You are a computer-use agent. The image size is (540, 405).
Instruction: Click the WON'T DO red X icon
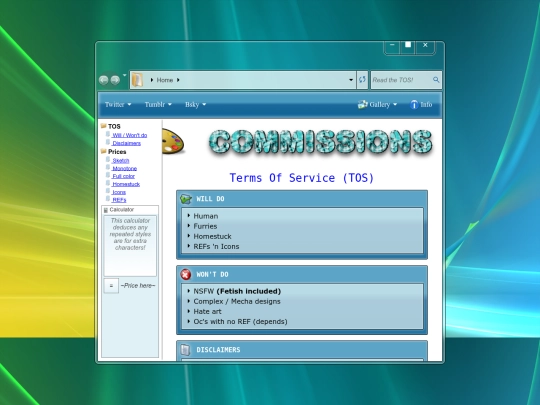click(x=186, y=274)
